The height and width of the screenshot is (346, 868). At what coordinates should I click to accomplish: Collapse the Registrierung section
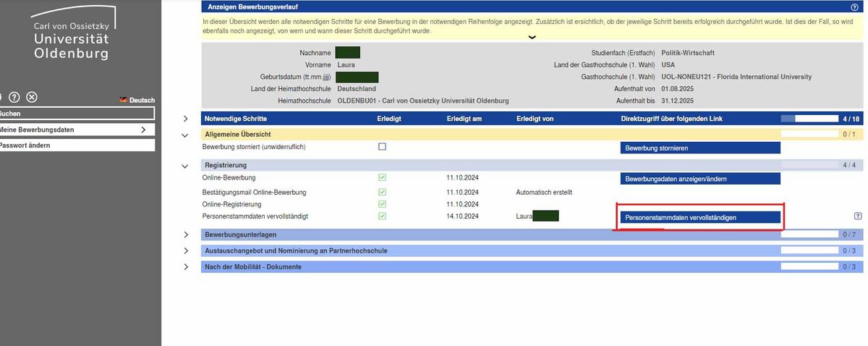coord(186,166)
